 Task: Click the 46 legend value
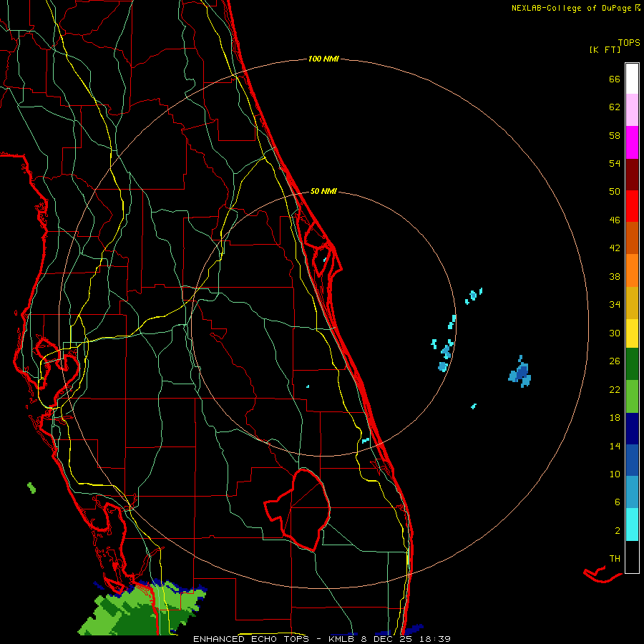pyautogui.click(x=615, y=220)
